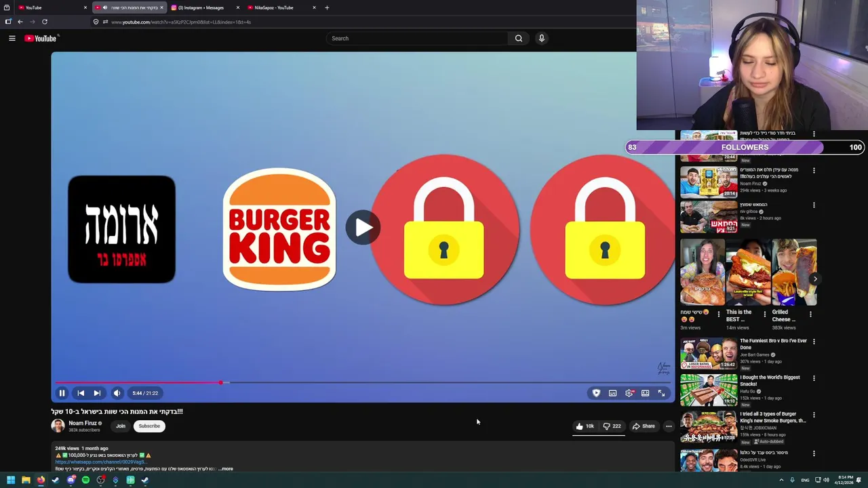Switch to theater mode
Screen dimensions: 868x488
pos(646,393)
